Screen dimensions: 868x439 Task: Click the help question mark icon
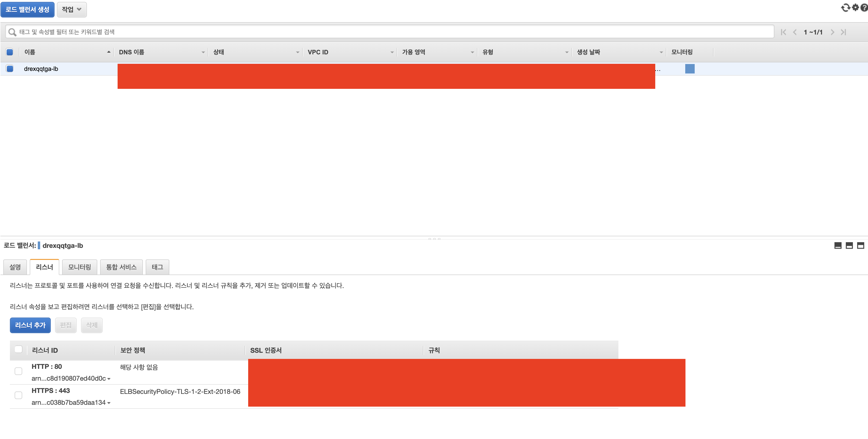(865, 7)
